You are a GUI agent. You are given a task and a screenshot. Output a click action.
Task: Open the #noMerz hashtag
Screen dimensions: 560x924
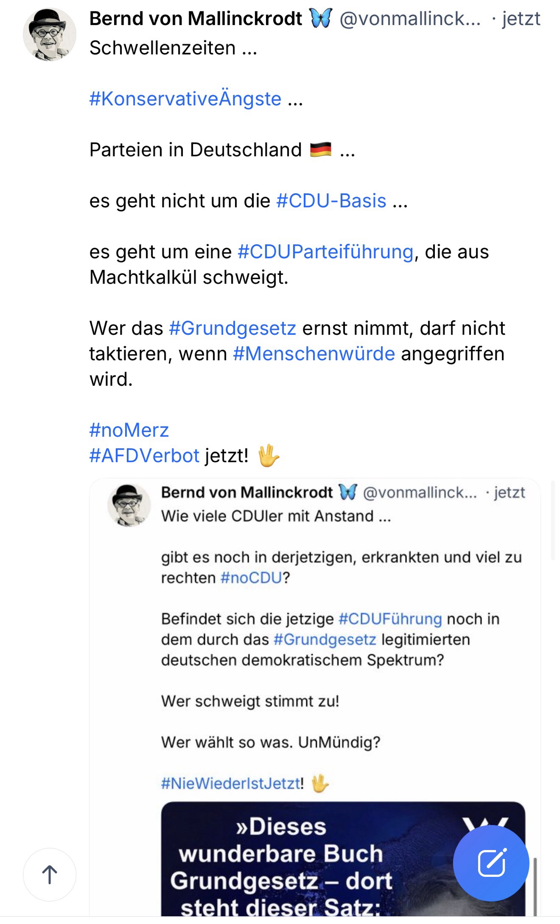[x=129, y=430]
